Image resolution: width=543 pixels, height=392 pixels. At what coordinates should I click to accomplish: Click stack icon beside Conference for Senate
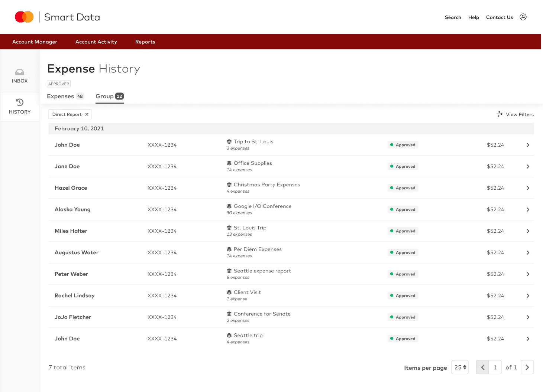pyautogui.click(x=229, y=314)
